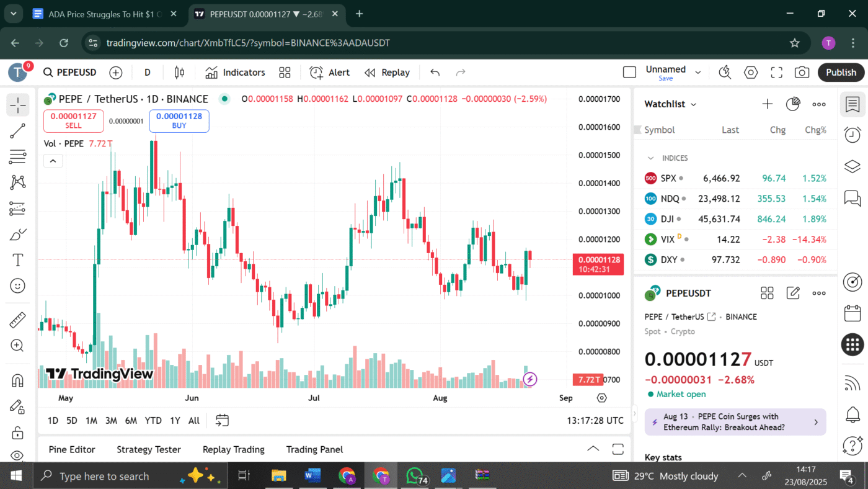Viewport: 868px width, 489px height.
Task: Enter fullscreen chart mode
Action: pyautogui.click(x=777, y=73)
